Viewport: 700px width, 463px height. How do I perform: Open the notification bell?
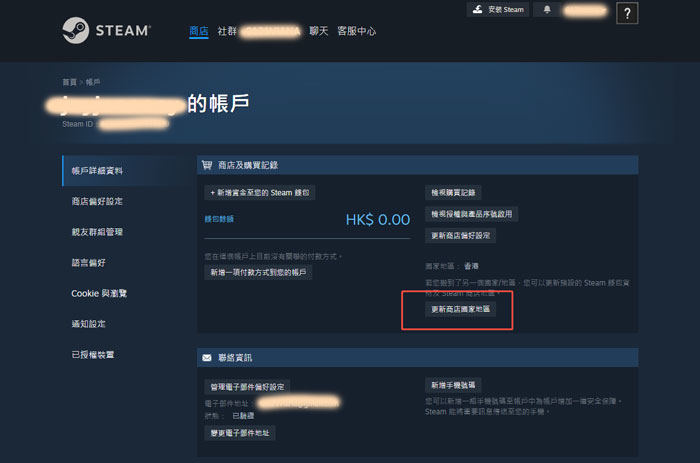point(547,9)
